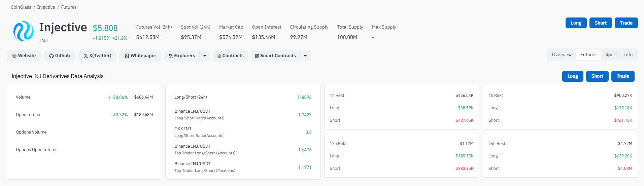Open the Spot tab

(610, 54)
